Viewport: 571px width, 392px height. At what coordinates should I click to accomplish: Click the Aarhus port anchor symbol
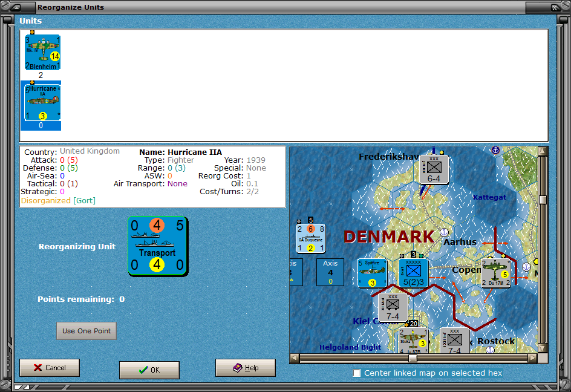pyautogui.click(x=444, y=232)
